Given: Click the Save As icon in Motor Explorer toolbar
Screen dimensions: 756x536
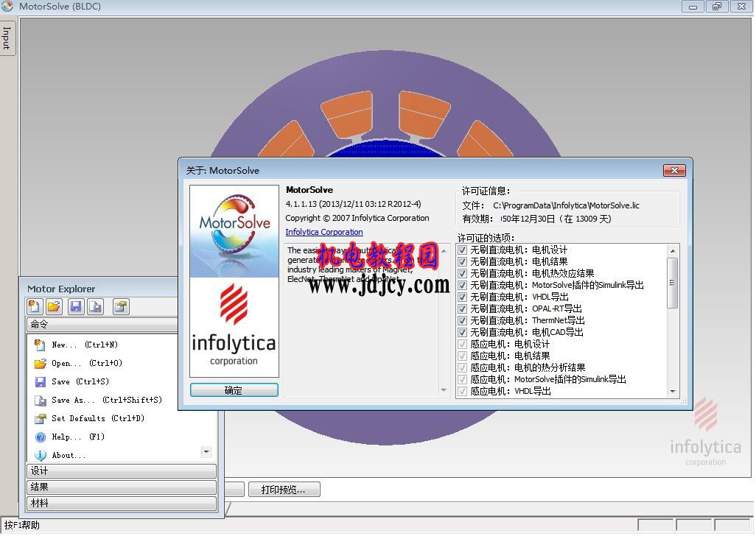Looking at the screenshot, I should coord(96,306).
